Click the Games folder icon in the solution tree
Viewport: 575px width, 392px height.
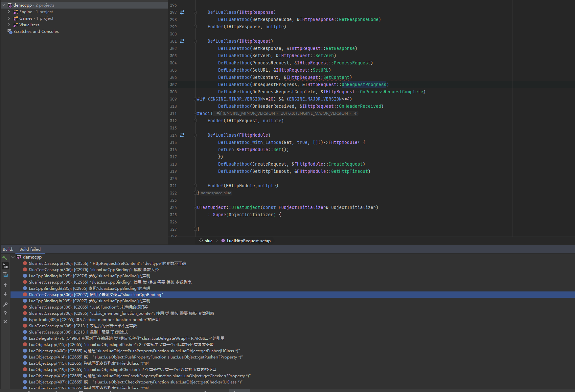coord(16,18)
